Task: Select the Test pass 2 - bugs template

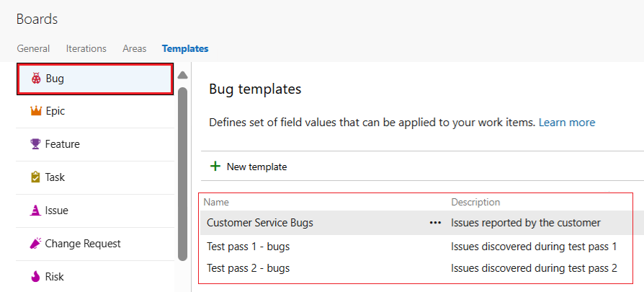Action: pos(248,268)
